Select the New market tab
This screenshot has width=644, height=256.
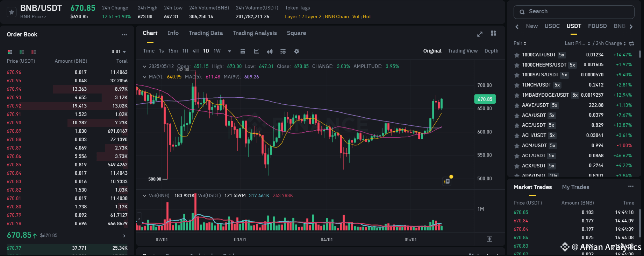[x=532, y=26]
